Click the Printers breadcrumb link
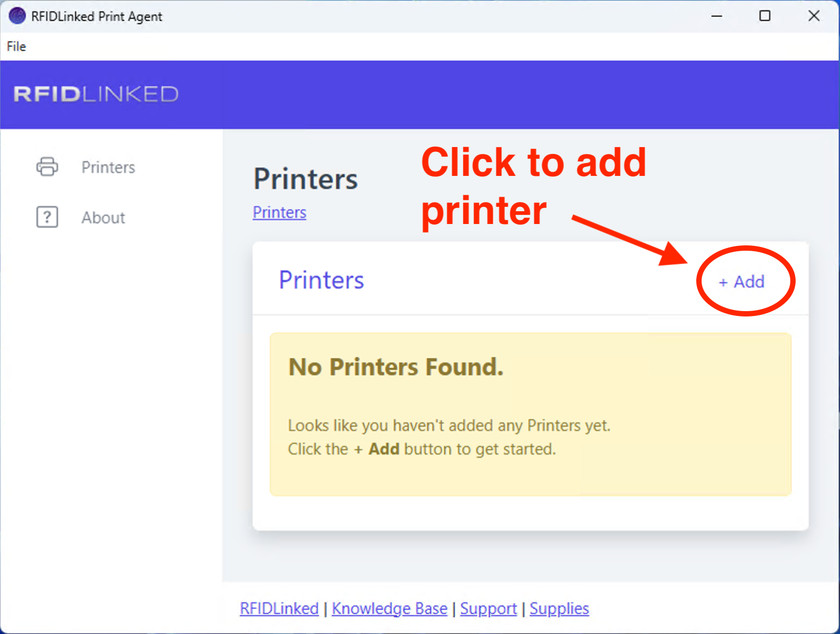The image size is (840, 634). [279, 212]
